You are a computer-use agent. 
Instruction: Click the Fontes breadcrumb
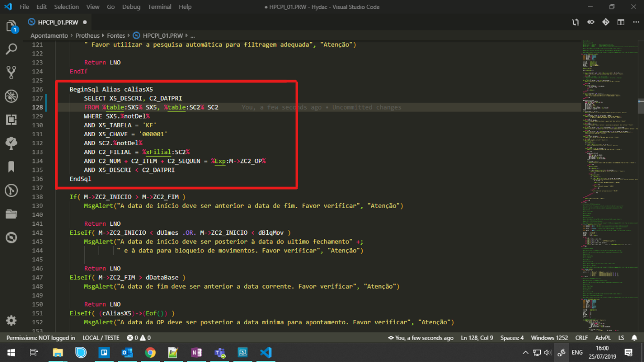click(x=116, y=36)
